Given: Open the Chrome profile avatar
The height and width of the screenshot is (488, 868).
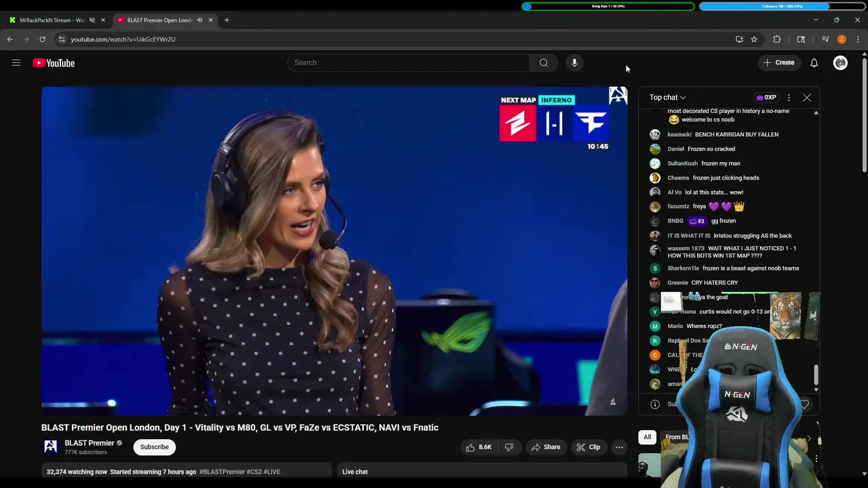Looking at the screenshot, I should coord(842,39).
